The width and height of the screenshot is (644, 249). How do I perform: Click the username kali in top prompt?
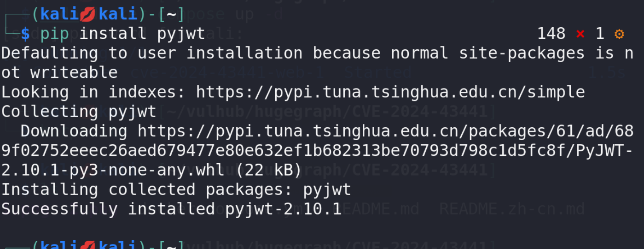59,14
